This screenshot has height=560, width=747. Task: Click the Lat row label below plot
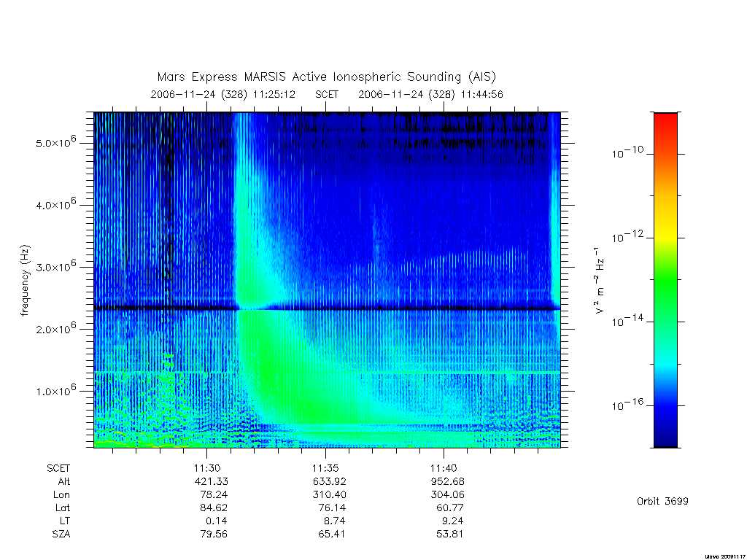[x=63, y=507]
